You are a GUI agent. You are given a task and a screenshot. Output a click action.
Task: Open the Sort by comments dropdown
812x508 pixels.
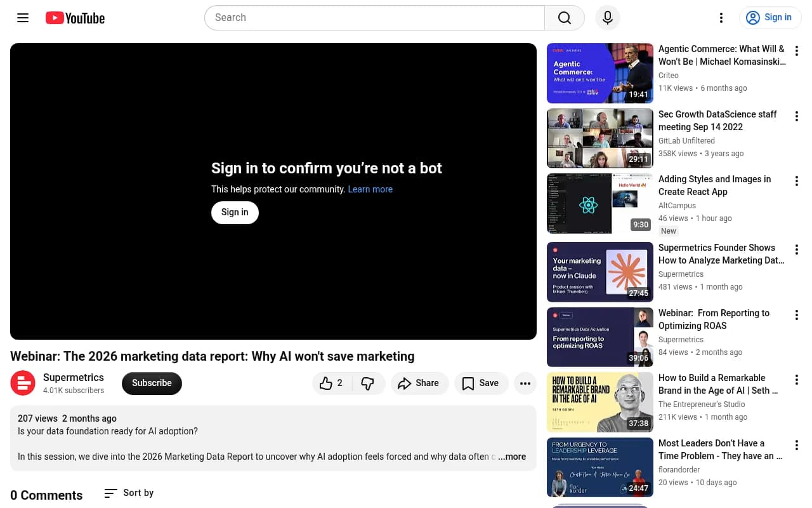point(129,493)
